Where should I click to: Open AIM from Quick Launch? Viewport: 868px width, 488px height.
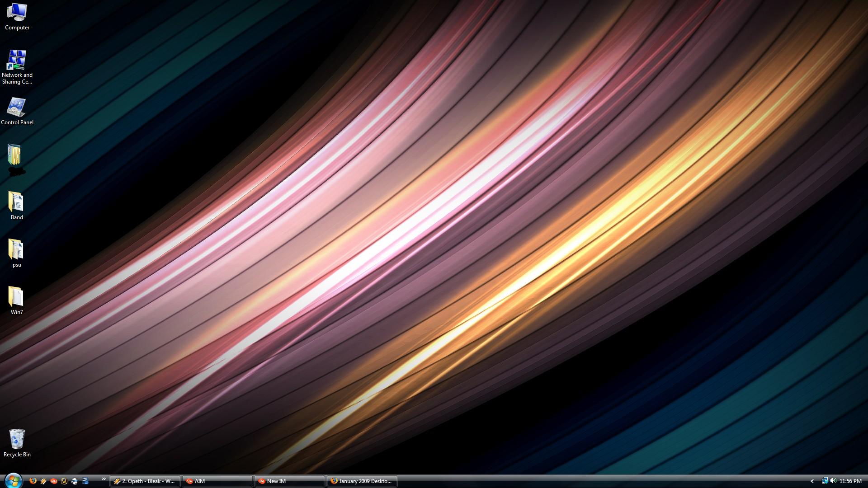pos(54,481)
